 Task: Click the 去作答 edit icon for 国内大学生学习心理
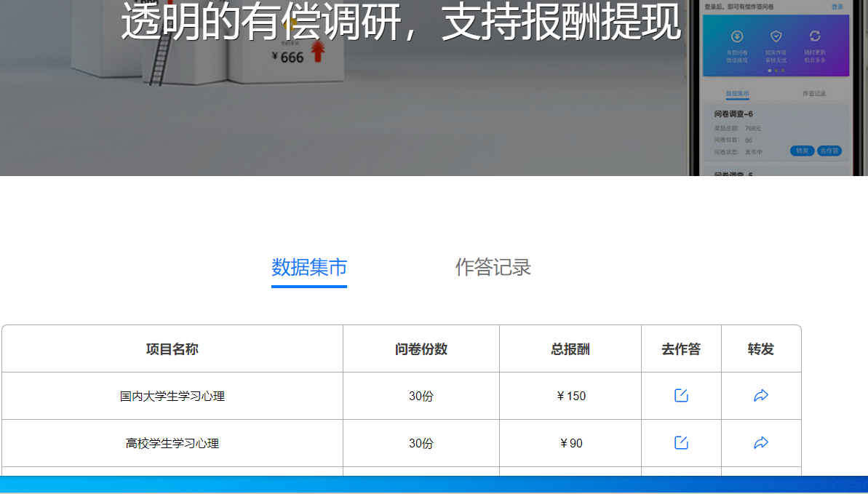[x=680, y=395]
